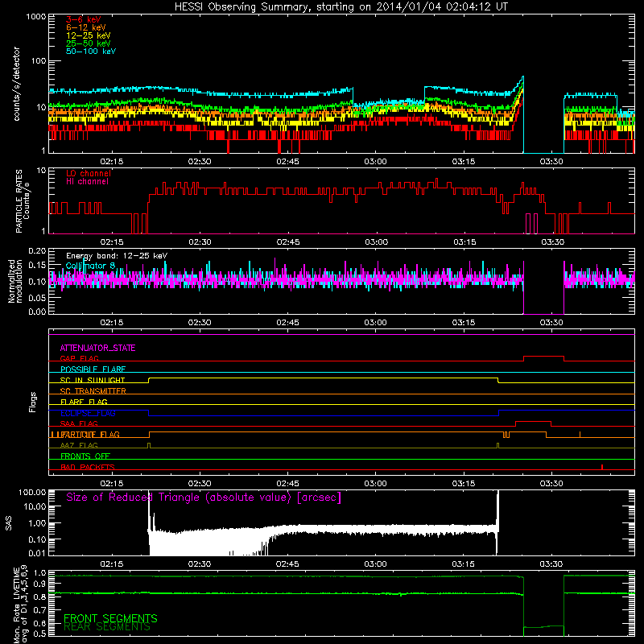Click the SAA_FLAG label
Viewport: 644px width, 644px height.
(79, 423)
